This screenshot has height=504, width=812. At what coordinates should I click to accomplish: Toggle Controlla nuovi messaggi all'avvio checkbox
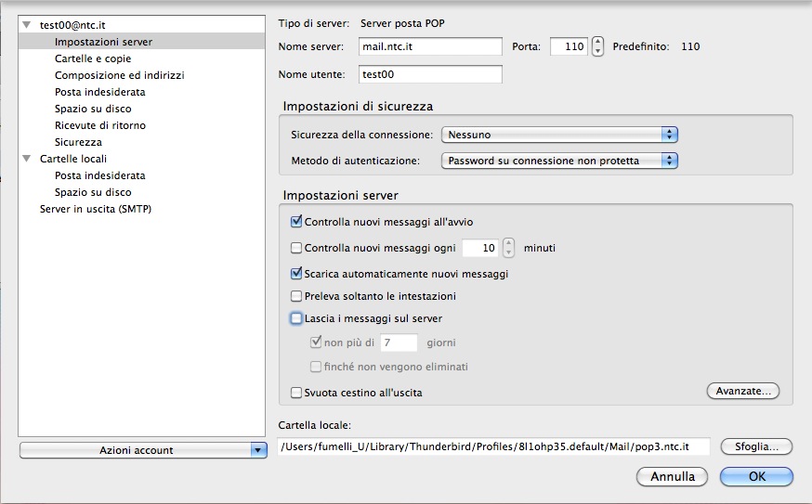(x=297, y=223)
